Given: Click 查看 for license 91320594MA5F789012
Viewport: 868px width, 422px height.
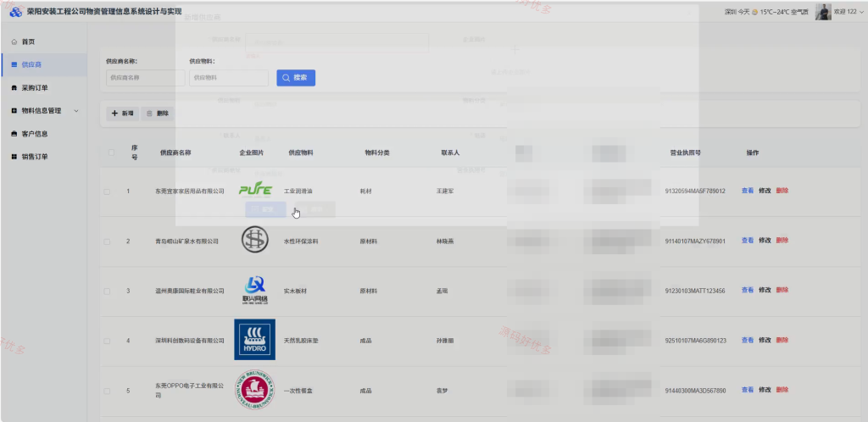Looking at the screenshot, I should [x=748, y=191].
